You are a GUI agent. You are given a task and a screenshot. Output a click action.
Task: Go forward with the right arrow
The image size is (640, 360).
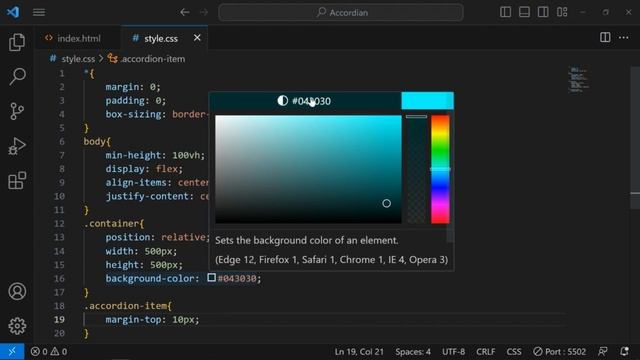(204, 12)
